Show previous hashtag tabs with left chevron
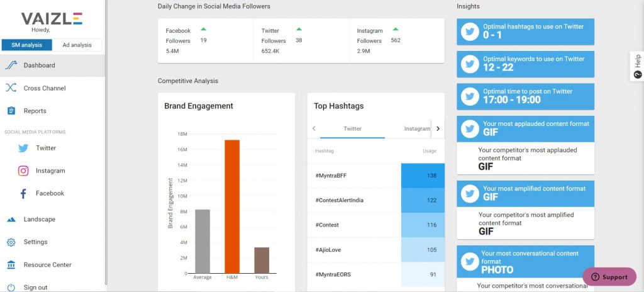The width and height of the screenshot is (644, 292). 314,129
